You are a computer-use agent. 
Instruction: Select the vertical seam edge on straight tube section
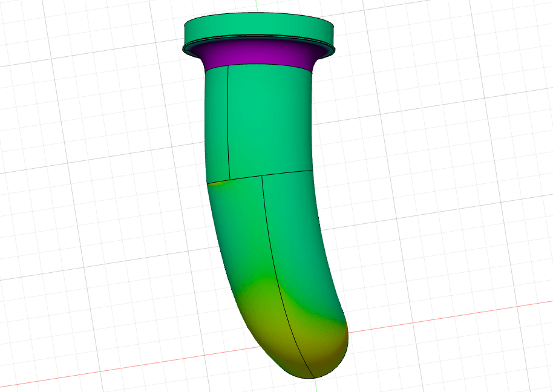tap(229, 122)
